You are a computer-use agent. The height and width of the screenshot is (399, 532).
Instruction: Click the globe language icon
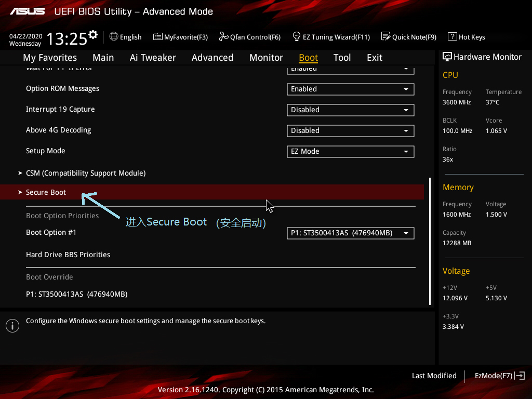point(114,37)
